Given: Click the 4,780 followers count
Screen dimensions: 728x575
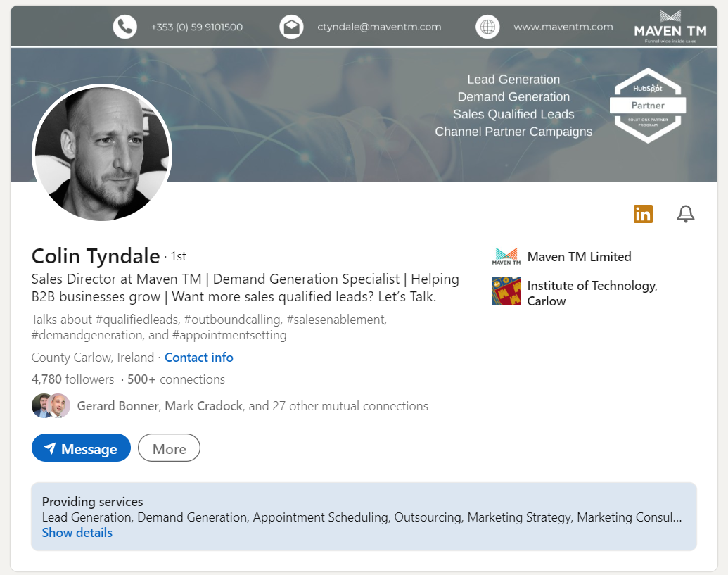Looking at the screenshot, I should [72, 379].
